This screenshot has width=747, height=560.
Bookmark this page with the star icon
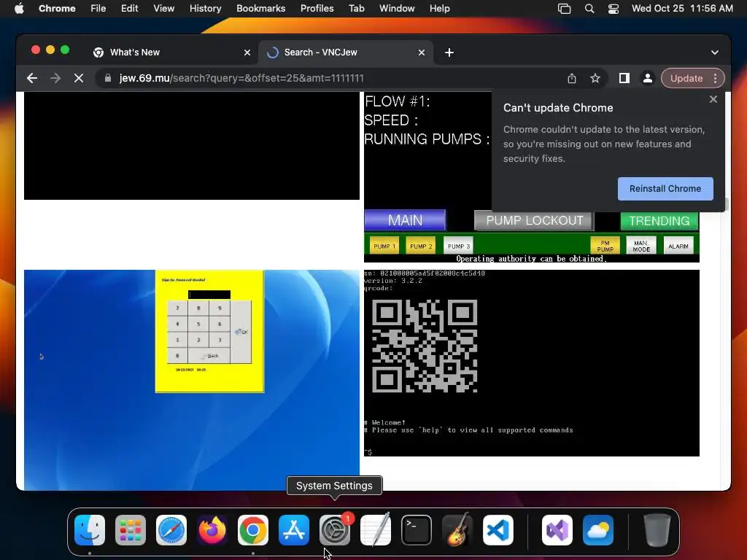coord(595,78)
